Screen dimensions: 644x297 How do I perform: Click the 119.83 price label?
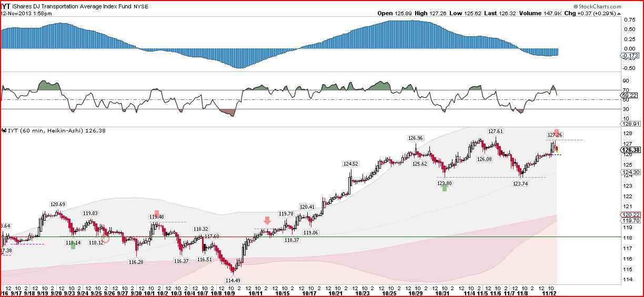point(90,213)
